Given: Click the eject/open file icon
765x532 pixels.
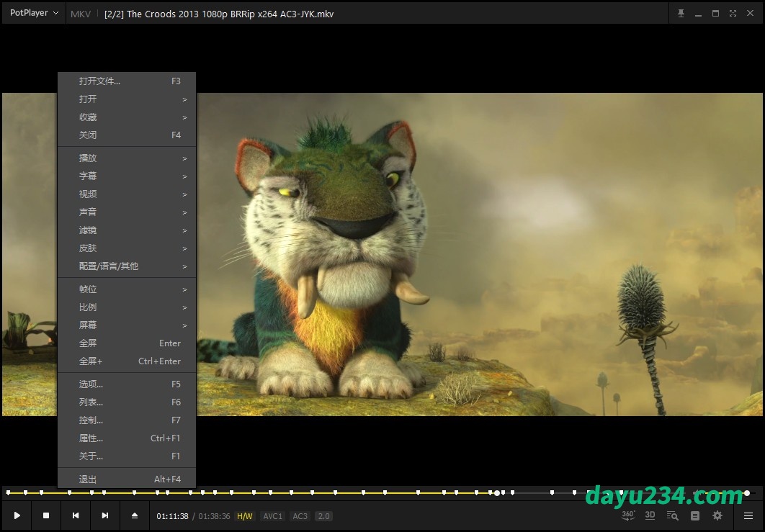Looking at the screenshot, I should coord(135,515).
